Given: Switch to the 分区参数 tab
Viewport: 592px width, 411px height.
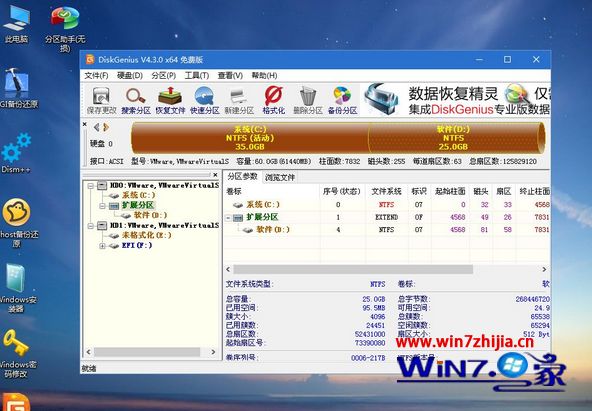Looking at the screenshot, I should coord(242,176).
